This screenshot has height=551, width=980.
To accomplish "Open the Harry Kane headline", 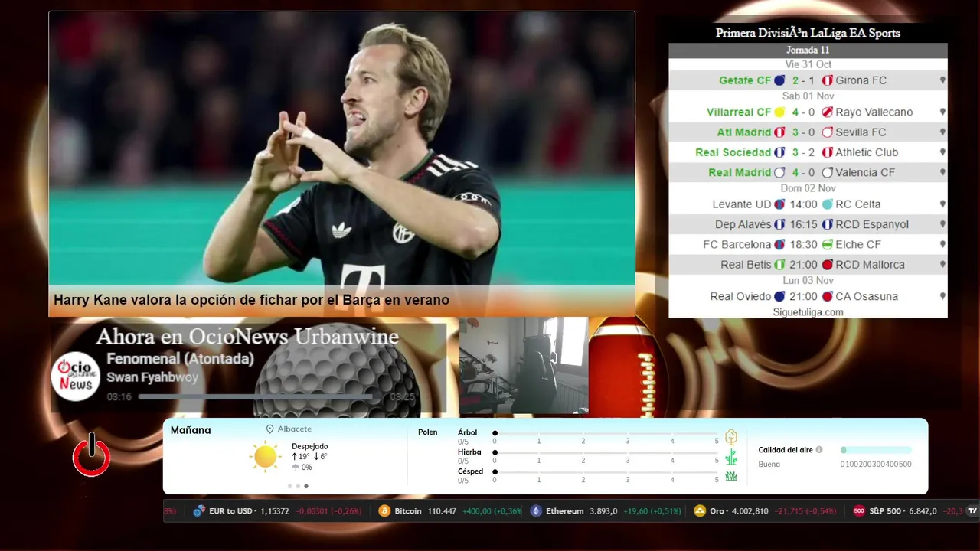I will click(x=251, y=300).
